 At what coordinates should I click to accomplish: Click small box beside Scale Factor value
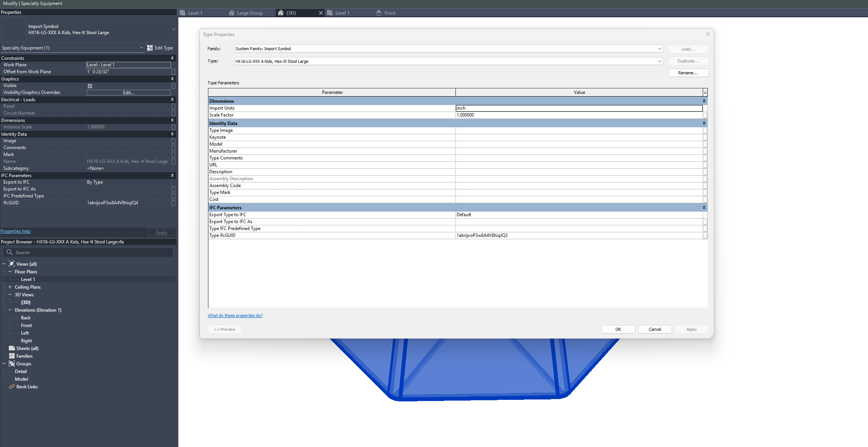point(705,115)
